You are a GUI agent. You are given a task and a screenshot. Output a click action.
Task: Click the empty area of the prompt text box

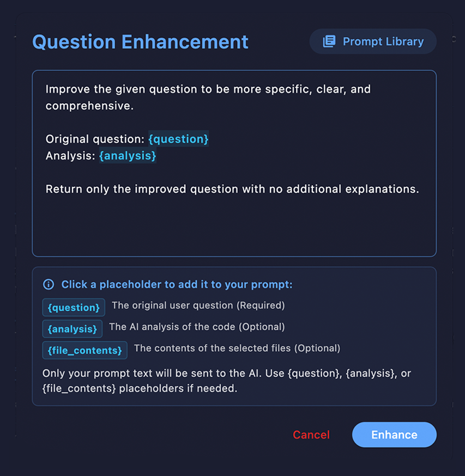pos(234,228)
